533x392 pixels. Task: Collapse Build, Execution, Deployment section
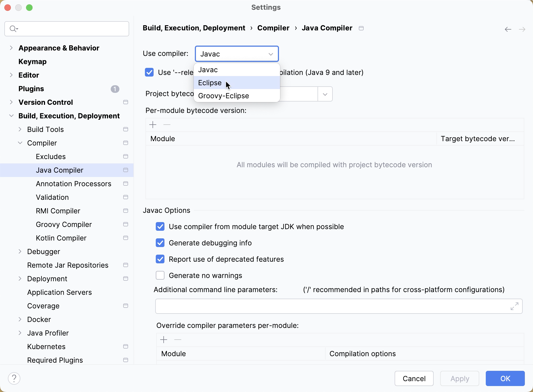11,116
